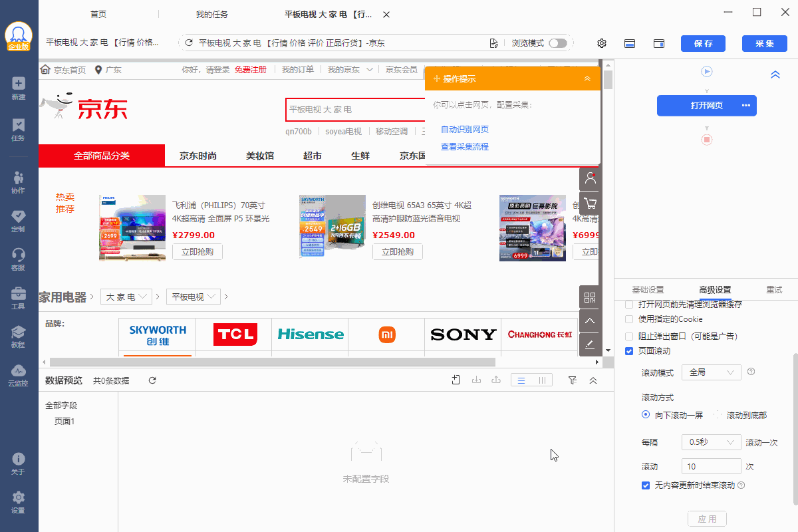Collapse the data preview panel

(593, 380)
